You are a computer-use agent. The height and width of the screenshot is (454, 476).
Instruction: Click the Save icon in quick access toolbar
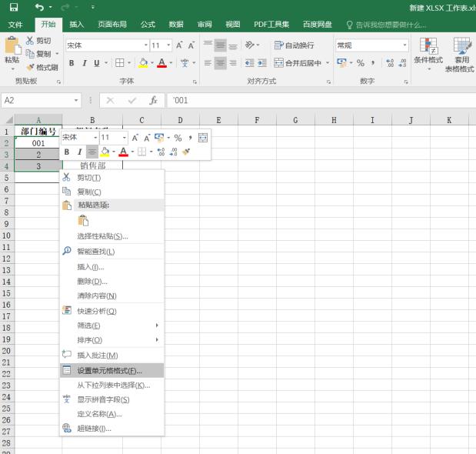click(x=14, y=7)
